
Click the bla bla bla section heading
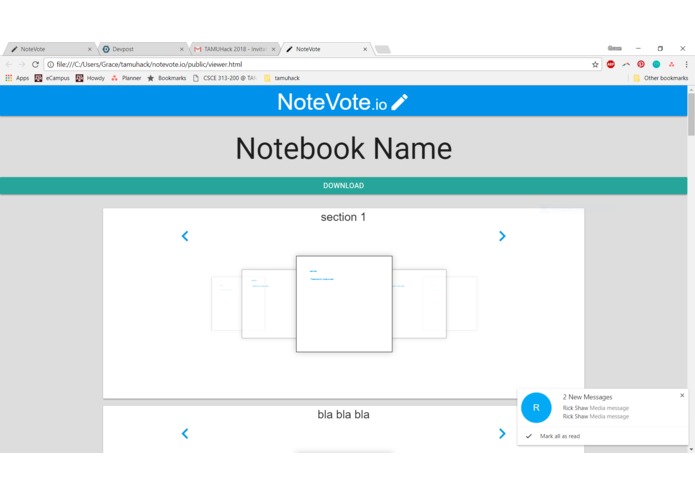344,415
